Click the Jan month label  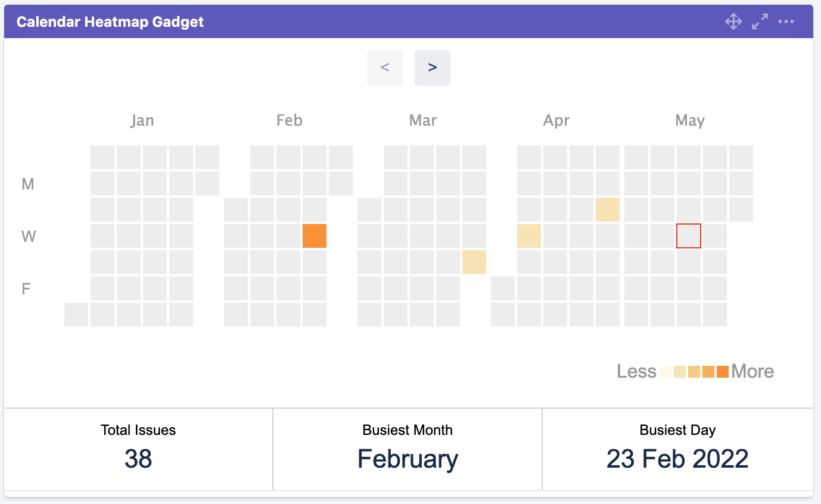click(142, 121)
